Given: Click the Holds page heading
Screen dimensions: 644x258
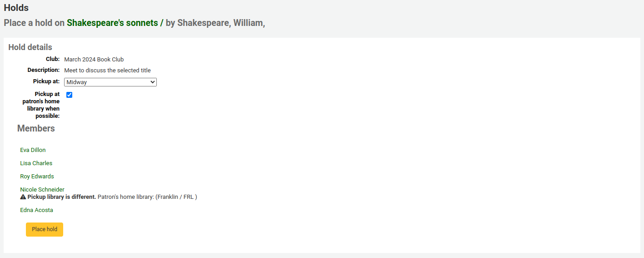Looking at the screenshot, I should tap(16, 8).
